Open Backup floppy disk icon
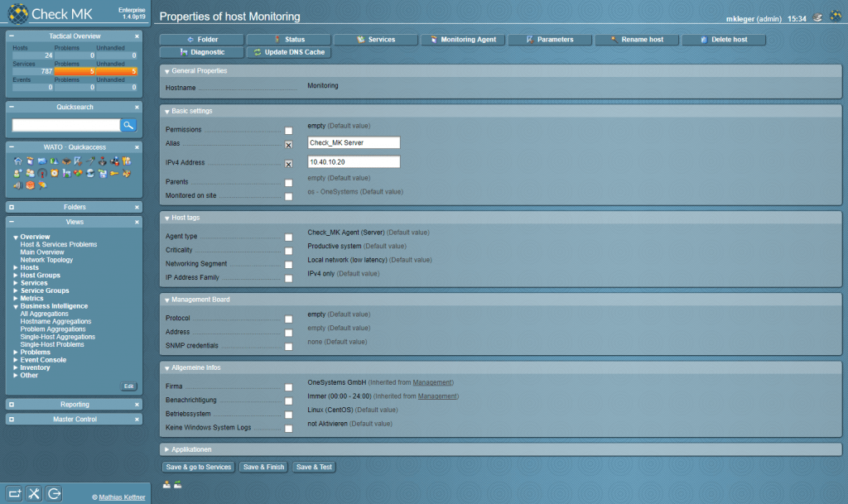 [103, 174]
